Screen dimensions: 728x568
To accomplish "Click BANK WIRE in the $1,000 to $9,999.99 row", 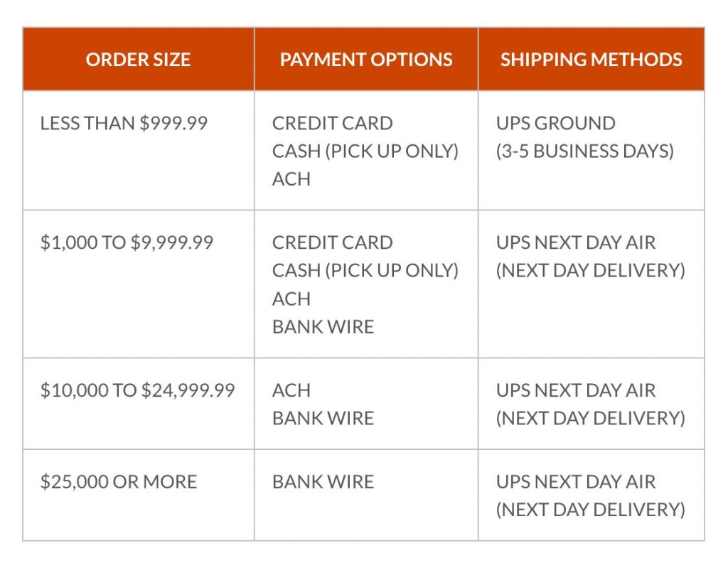I will [323, 327].
